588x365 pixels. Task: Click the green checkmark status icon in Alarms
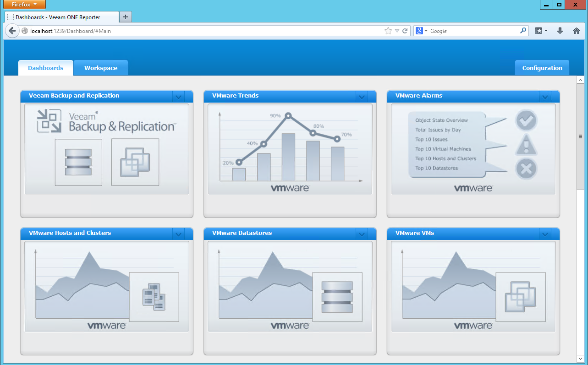(526, 120)
